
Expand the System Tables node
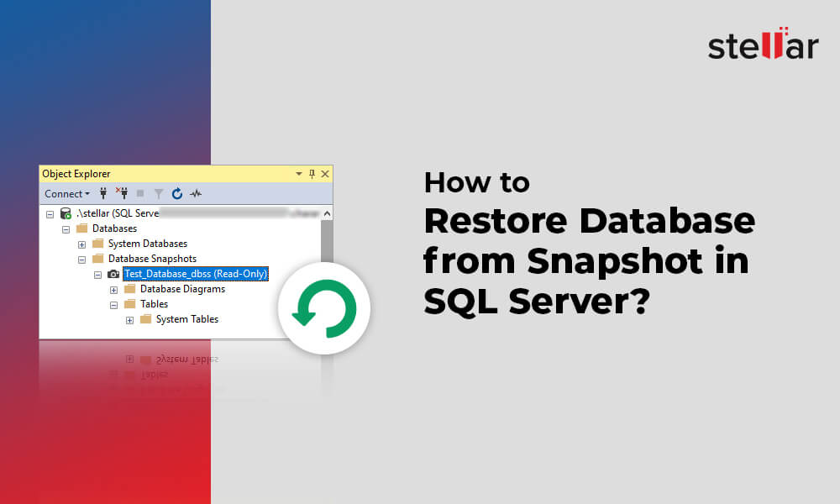point(129,319)
